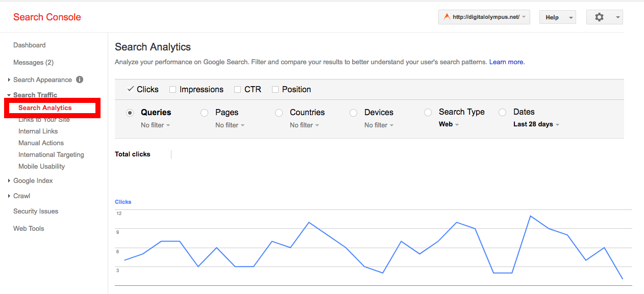Click the settings gear icon

[599, 17]
